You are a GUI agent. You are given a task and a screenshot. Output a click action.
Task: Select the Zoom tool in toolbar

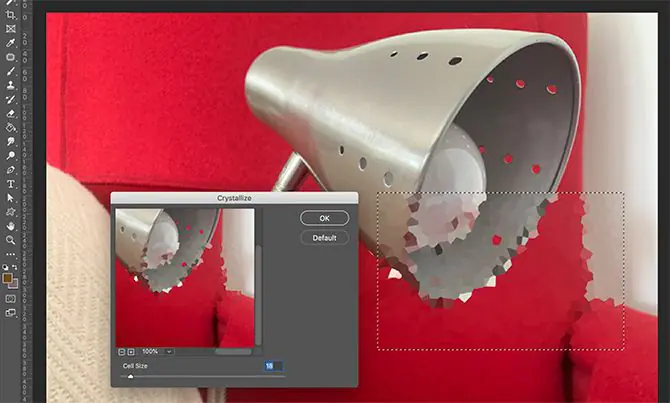11,240
